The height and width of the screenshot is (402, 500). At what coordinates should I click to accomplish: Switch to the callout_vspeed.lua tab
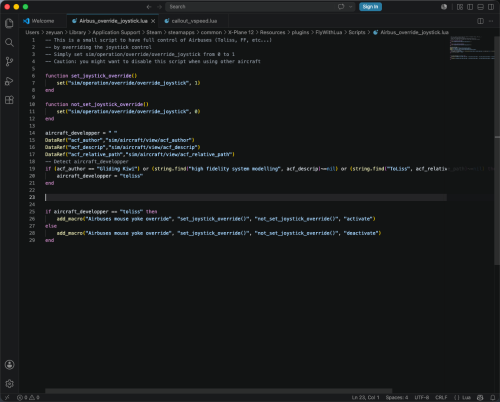[191, 21]
